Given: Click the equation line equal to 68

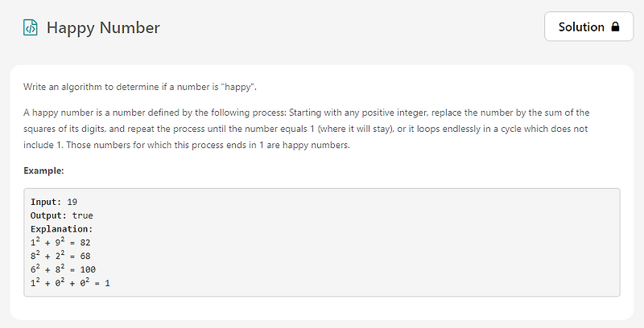Looking at the screenshot, I should [60, 256].
